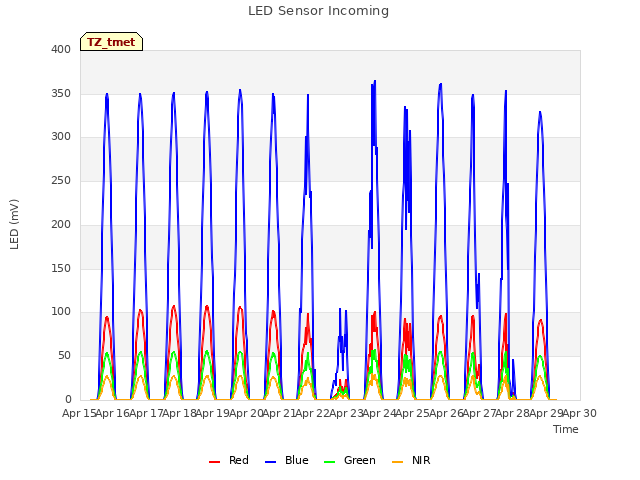The width and height of the screenshot is (640, 480).
Task: Click the 300 y-axis tick label
Action: (61, 137)
